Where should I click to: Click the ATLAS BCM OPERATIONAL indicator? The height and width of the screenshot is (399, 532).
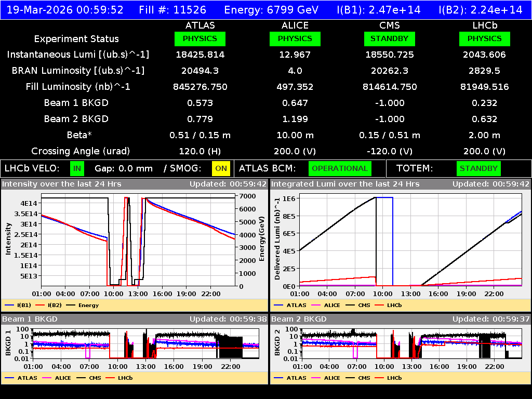340,168
